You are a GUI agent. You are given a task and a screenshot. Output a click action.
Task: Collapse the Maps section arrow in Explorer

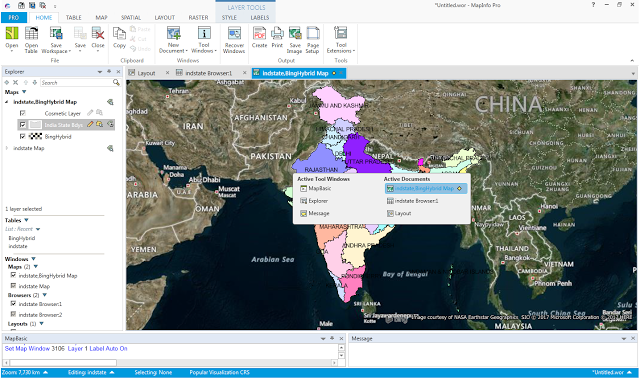tap(24, 92)
